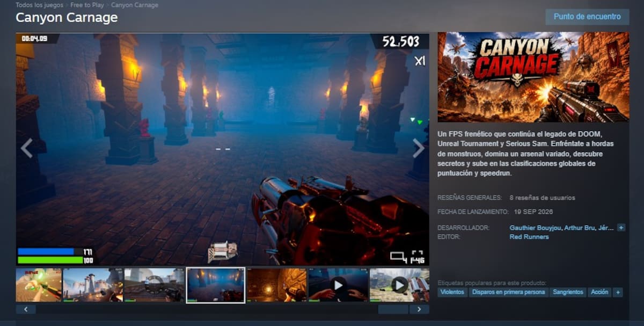Select second thumbnail showing castle towers
The height and width of the screenshot is (326, 644).
pyautogui.click(x=93, y=285)
